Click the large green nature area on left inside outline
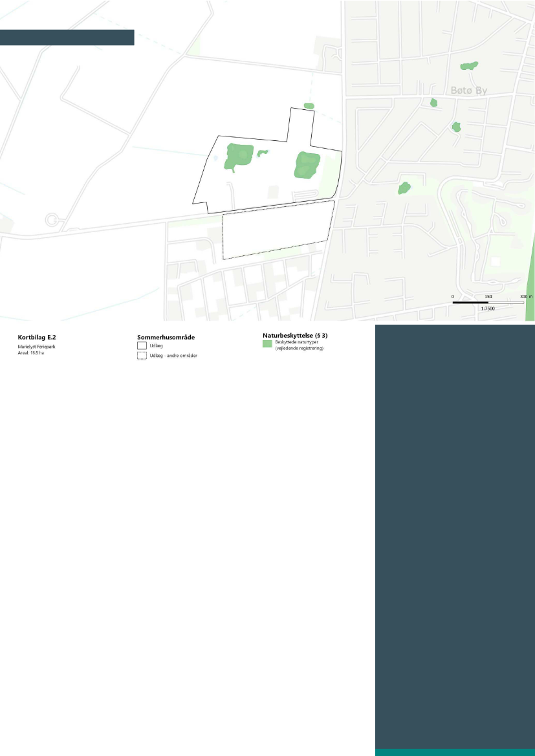 (238, 156)
